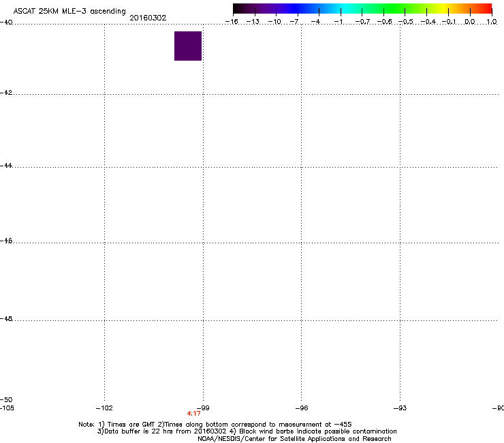
Task: Click the -96 longitude axis label
Action: tap(302, 408)
